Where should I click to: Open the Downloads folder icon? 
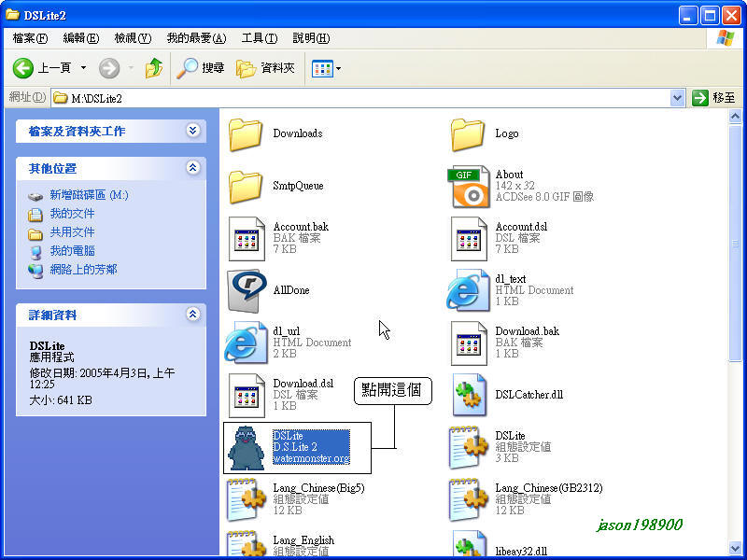[246, 134]
